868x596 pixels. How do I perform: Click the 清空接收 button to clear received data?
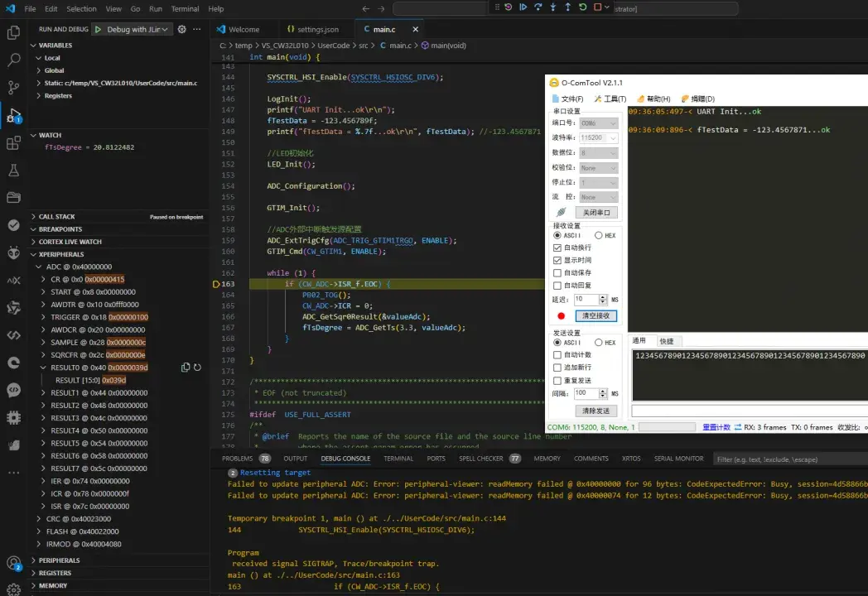596,315
